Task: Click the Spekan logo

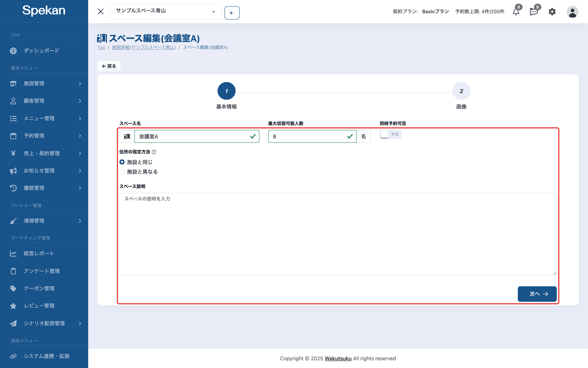Action: 44,11
